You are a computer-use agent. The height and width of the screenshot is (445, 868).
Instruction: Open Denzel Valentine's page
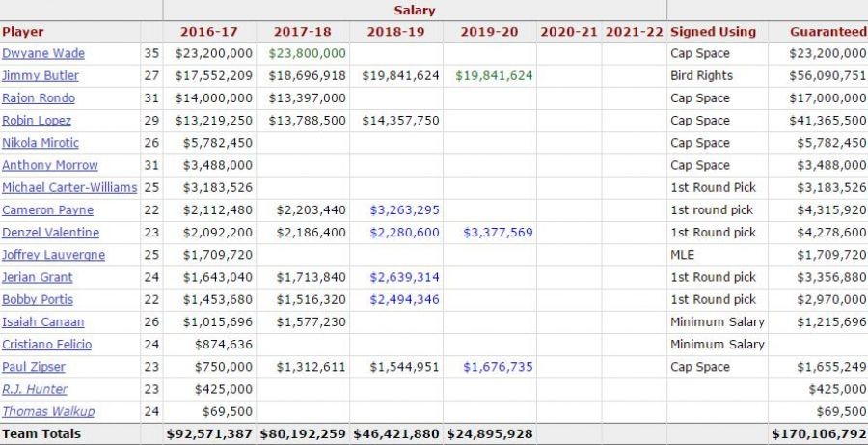click(x=50, y=233)
